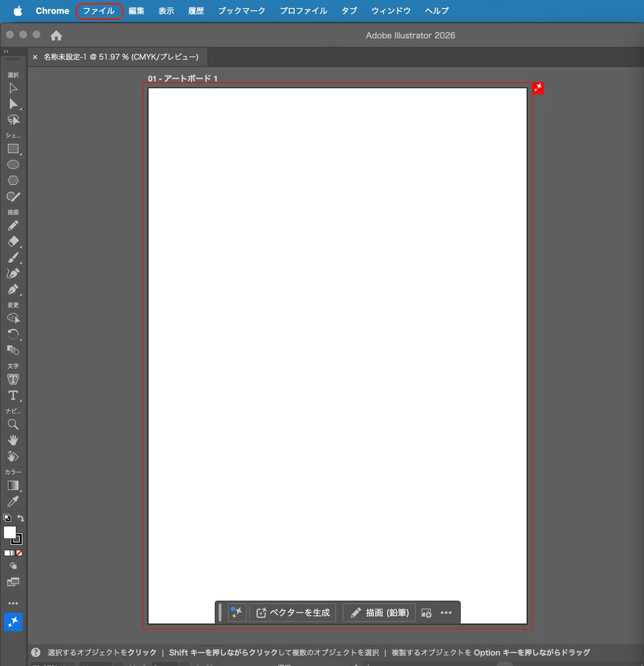The width and height of the screenshot is (644, 666).
Task: Open more options in contextual task bar
Action: pos(446,612)
